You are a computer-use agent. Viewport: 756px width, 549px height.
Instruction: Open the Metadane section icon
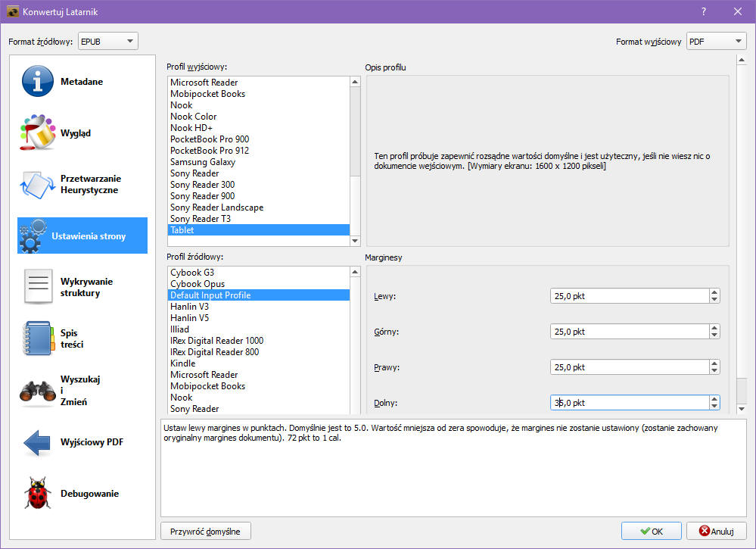coord(37,82)
